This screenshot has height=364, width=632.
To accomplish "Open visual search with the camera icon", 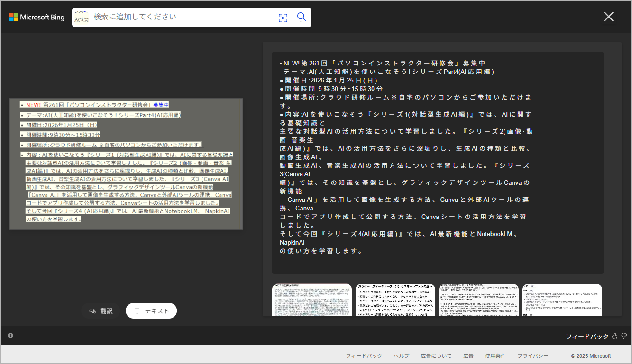I will click(283, 17).
